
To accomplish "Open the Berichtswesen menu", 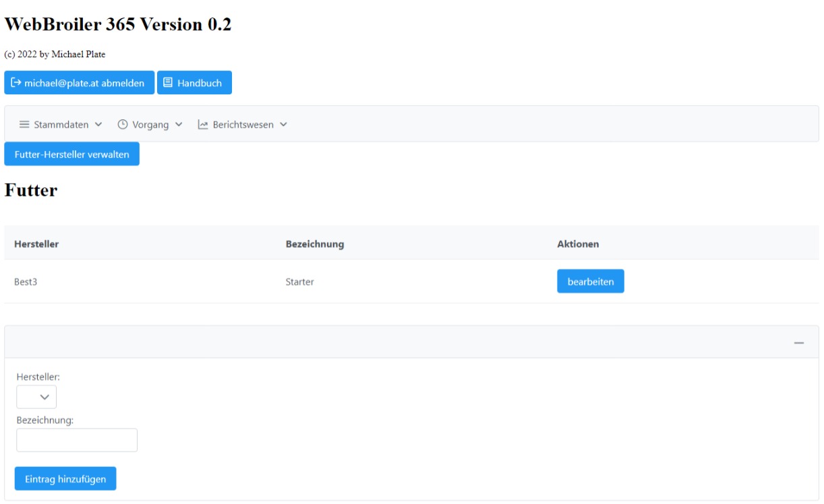I will (x=243, y=124).
